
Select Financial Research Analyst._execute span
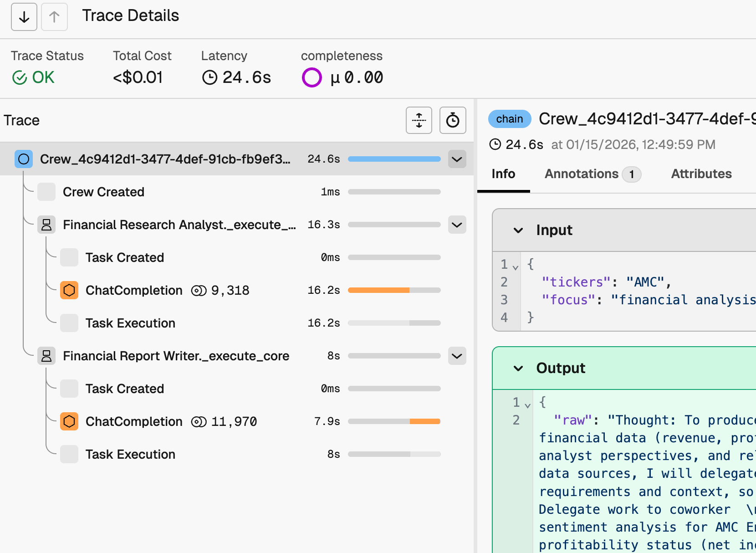coord(237,225)
